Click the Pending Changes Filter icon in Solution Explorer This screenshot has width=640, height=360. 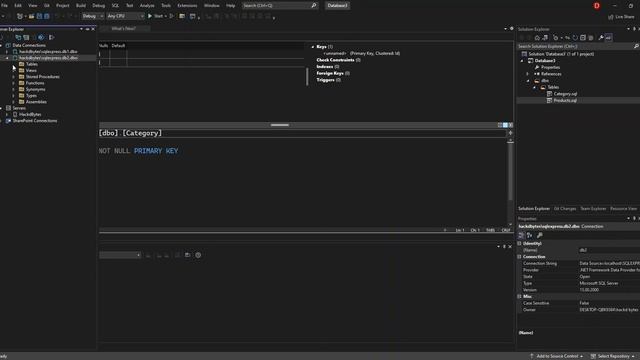point(556,38)
